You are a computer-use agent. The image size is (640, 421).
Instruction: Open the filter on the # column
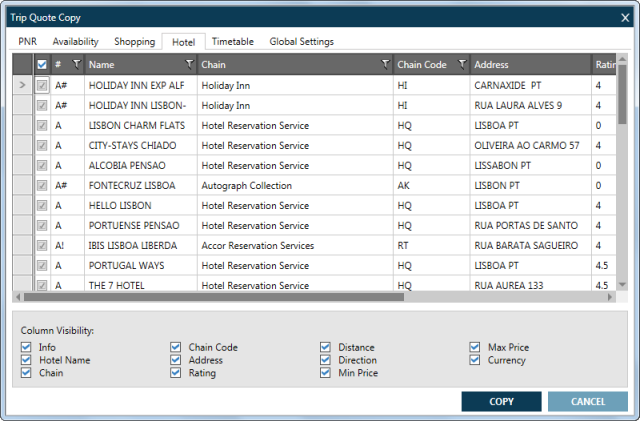76,64
